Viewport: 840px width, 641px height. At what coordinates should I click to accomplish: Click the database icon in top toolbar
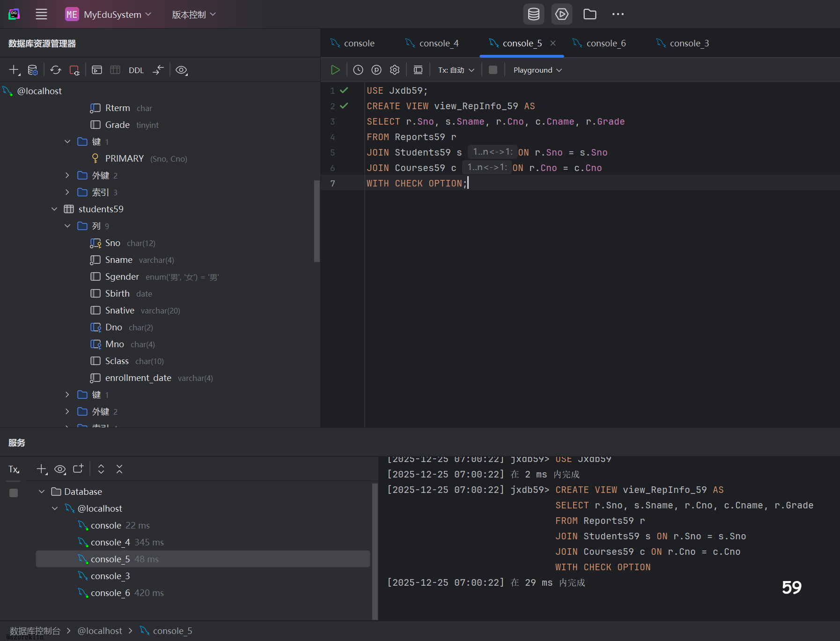533,14
